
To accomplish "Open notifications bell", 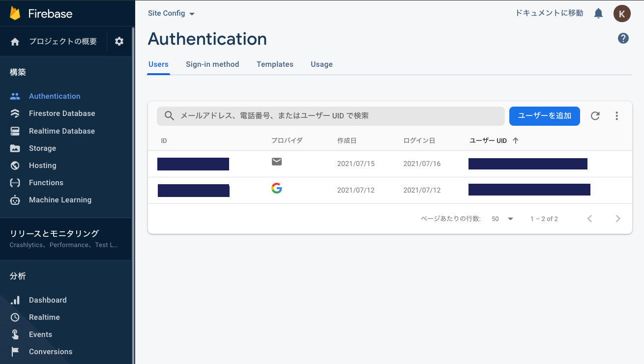I will pos(598,13).
